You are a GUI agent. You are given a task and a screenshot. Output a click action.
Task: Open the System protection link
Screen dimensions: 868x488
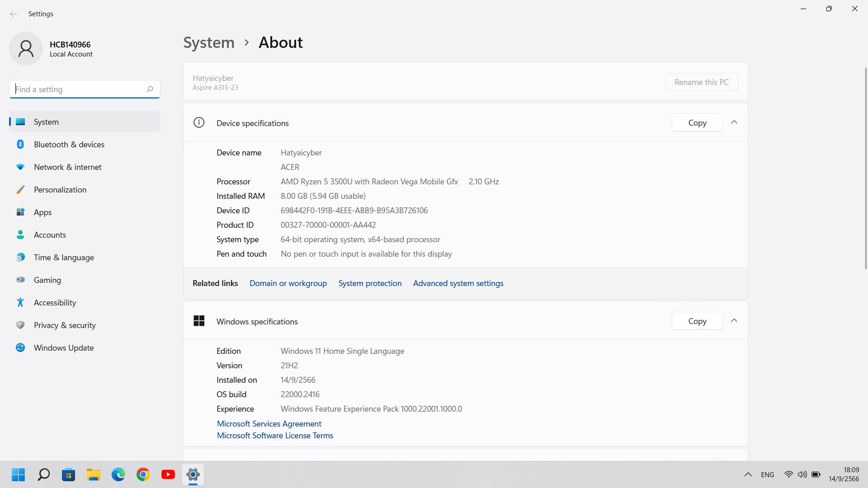pos(370,283)
